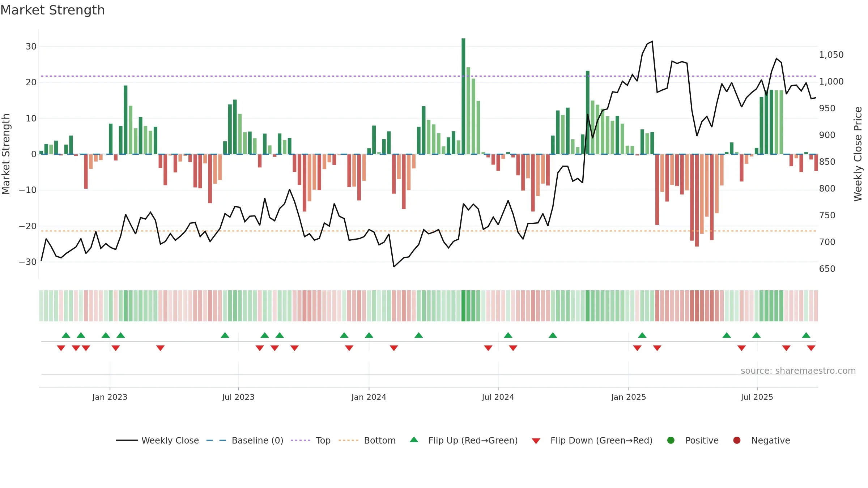Screen dimensions: 868x488
Task: Click the Jan 2024 axis label
Action: pos(369,397)
